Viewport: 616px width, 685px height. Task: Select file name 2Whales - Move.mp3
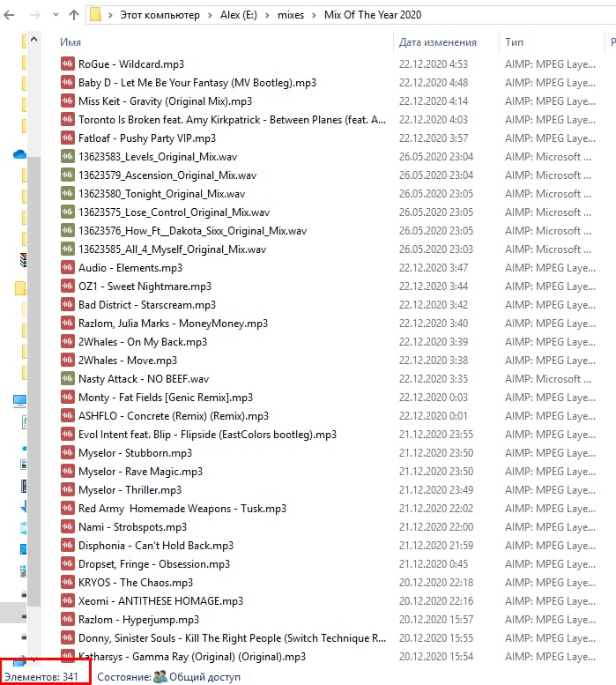click(x=128, y=360)
